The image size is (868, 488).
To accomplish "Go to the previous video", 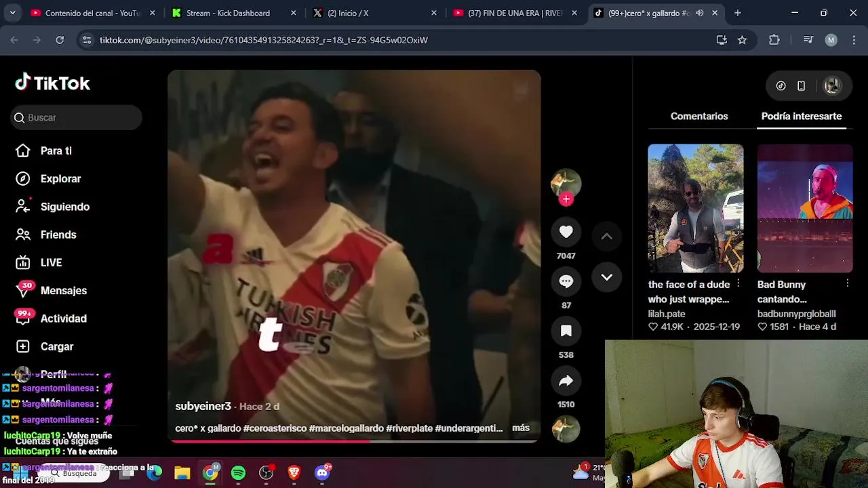I will click(607, 236).
